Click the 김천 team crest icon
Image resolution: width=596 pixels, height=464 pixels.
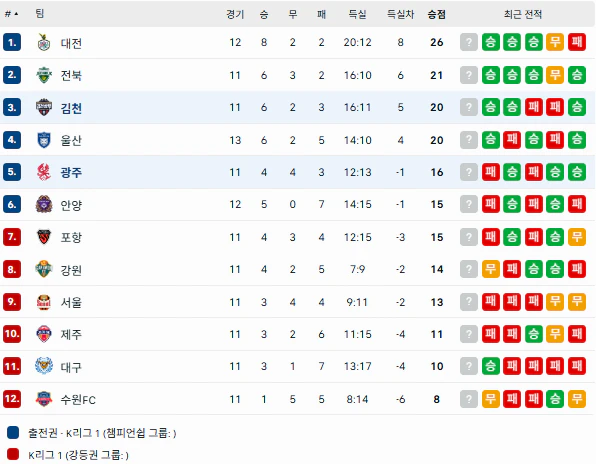pyautogui.click(x=44, y=108)
